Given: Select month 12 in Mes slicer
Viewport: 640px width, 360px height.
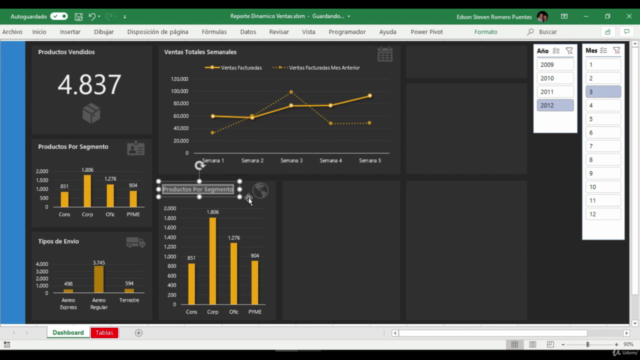Looking at the screenshot, I should pos(603,214).
